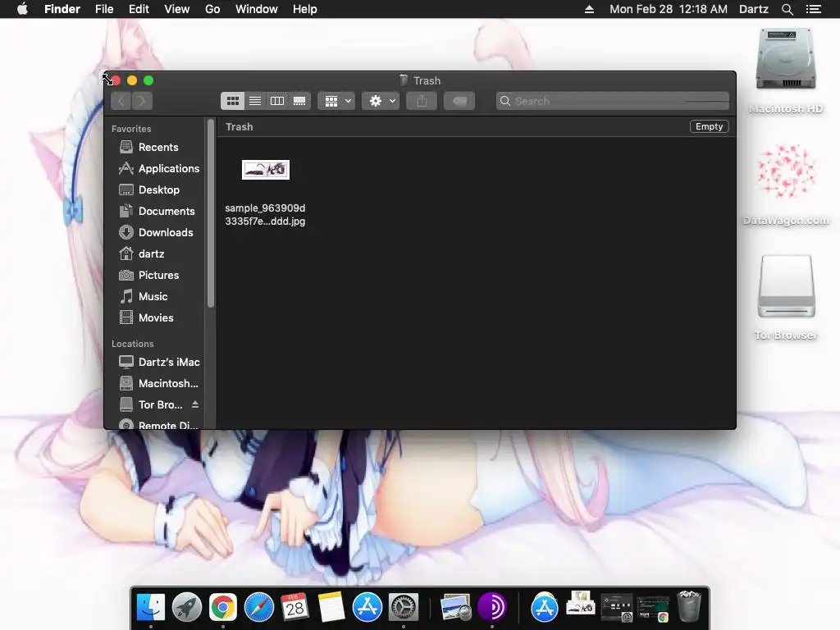This screenshot has height=630, width=840.
Task: Open the Dartz user menu
Action: [x=754, y=9]
